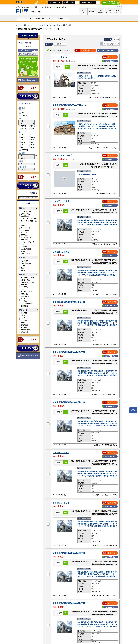Switch to the 駐車場 tab
Viewport: 138px width, 644px height.
(60, 18)
